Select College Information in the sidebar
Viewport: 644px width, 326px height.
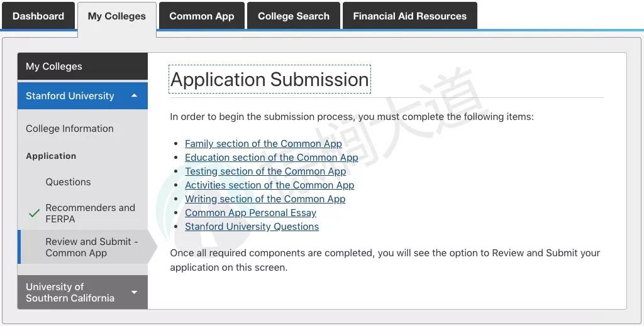pyautogui.click(x=70, y=129)
